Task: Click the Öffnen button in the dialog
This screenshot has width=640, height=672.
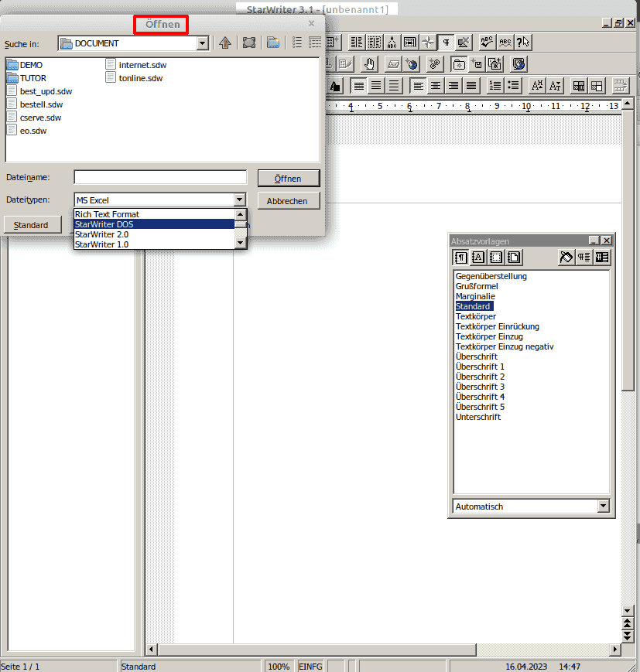Action: (x=289, y=179)
